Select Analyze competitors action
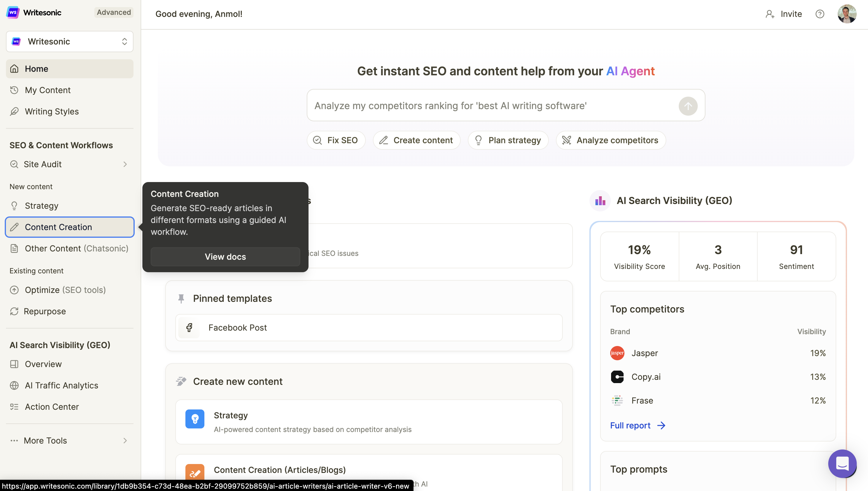 pos(610,140)
